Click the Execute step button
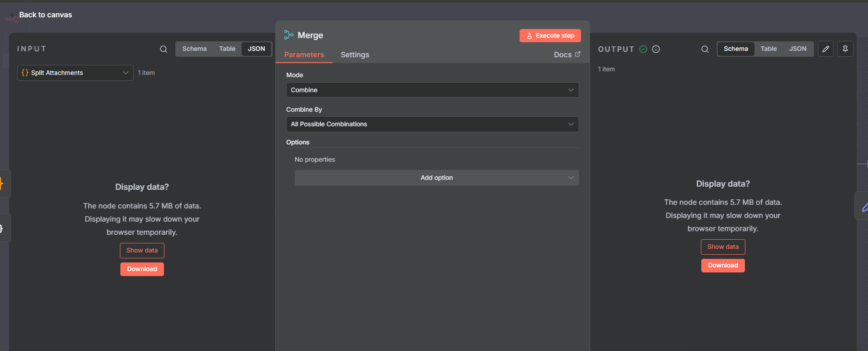Image resolution: width=868 pixels, height=351 pixels. click(x=550, y=36)
